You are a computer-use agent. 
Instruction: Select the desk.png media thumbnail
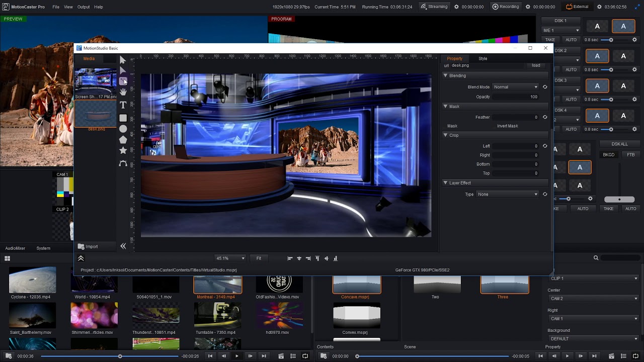(95, 115)
